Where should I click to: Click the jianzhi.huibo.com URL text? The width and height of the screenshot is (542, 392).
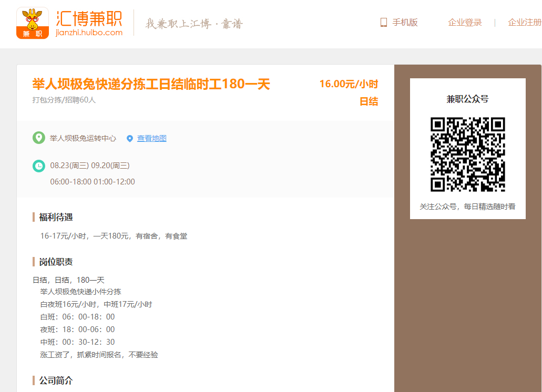89,33
